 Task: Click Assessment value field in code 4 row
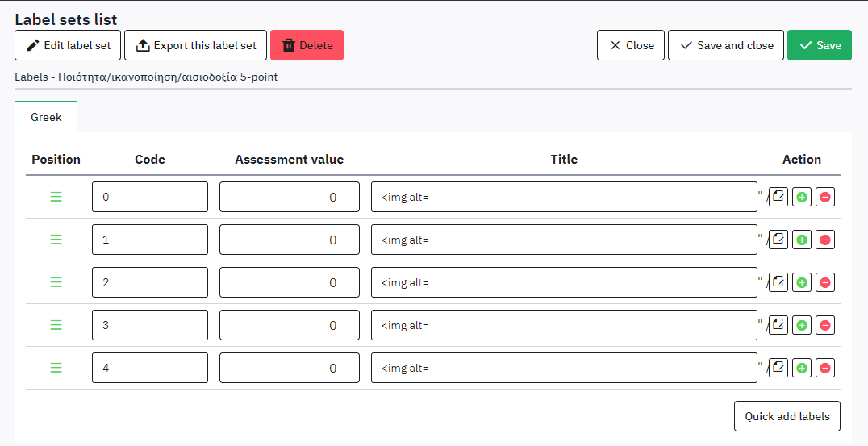(289, 368)
